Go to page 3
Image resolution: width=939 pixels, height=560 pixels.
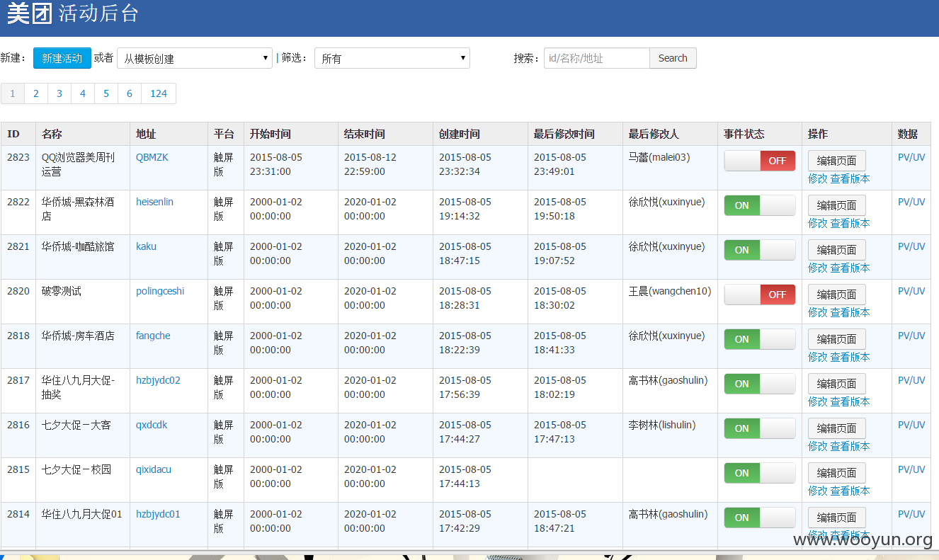pyautogui.click(x=59, y=93)
